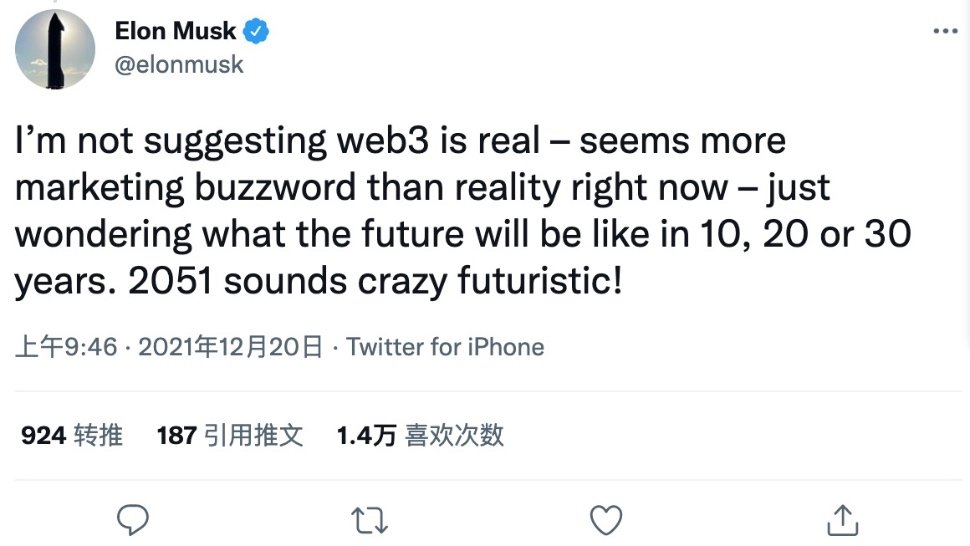This screenshot has height=546, width=970.
Task: Show the 1.4万 喜欢次数 likes list
Action: [x=420, y=435]
